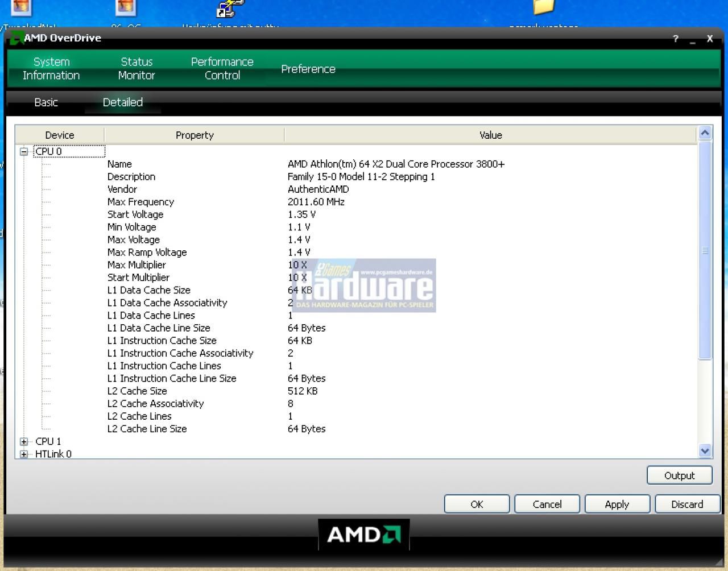Image resolution: width=728 pixels, height=571 pixels.
Task: Click the Apply button
Action: pyautogui.click(x=617, y=504)
